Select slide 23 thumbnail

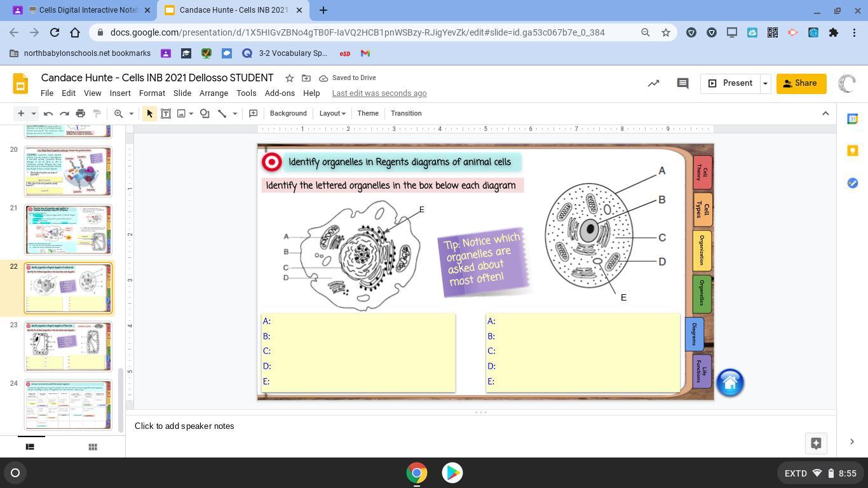68,346
